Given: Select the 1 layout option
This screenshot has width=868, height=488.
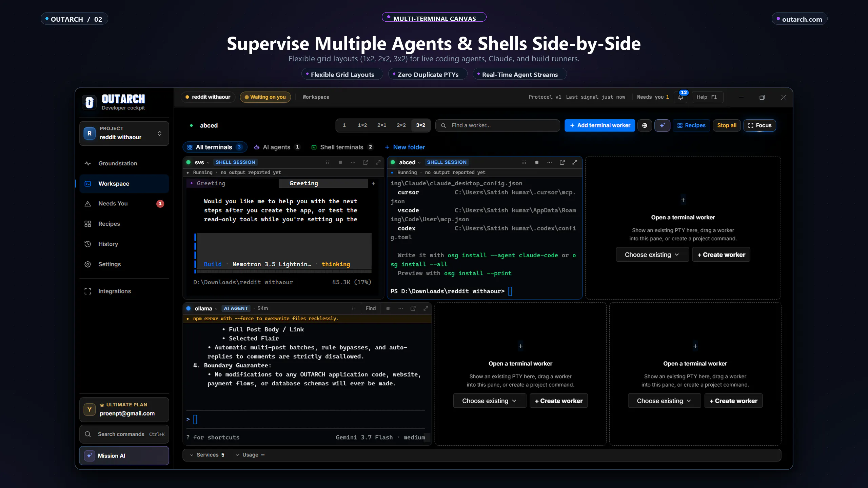Looking at the screenshot, I should [x=344, y=125].
